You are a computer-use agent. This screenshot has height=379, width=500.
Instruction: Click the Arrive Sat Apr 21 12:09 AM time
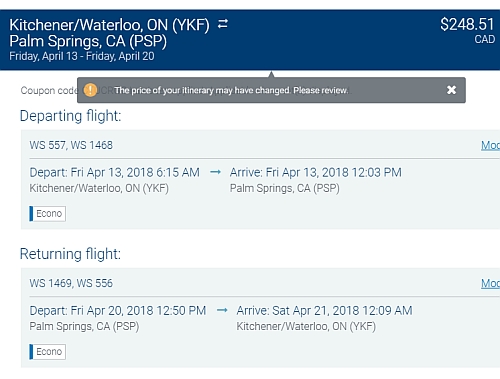click(x=324, y=310)
